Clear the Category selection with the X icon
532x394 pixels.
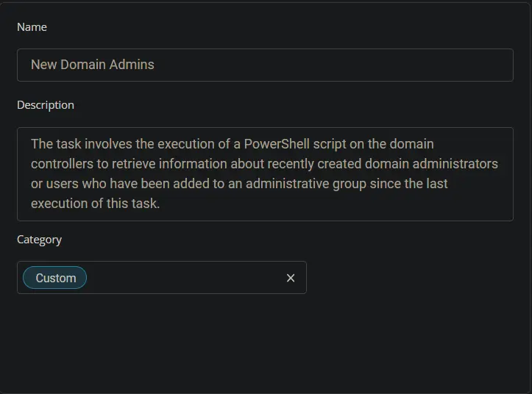(x=291, y=278)
